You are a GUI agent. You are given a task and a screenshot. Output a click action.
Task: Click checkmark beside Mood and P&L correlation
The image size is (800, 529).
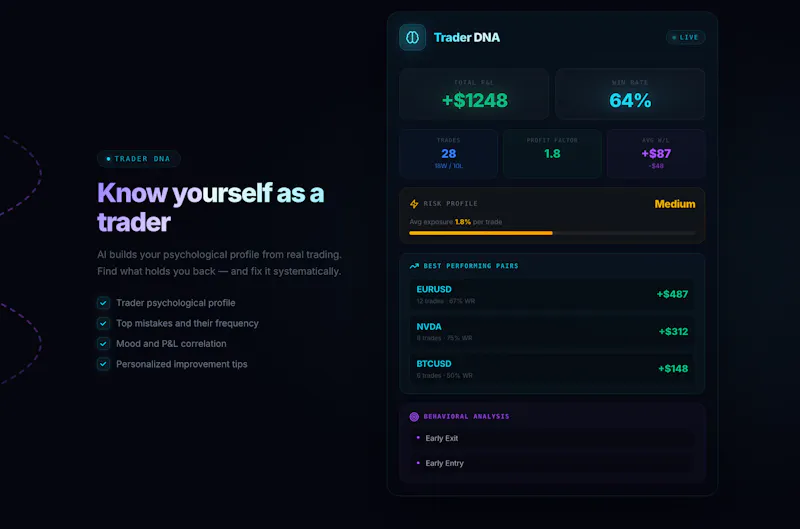coord(103,344)
